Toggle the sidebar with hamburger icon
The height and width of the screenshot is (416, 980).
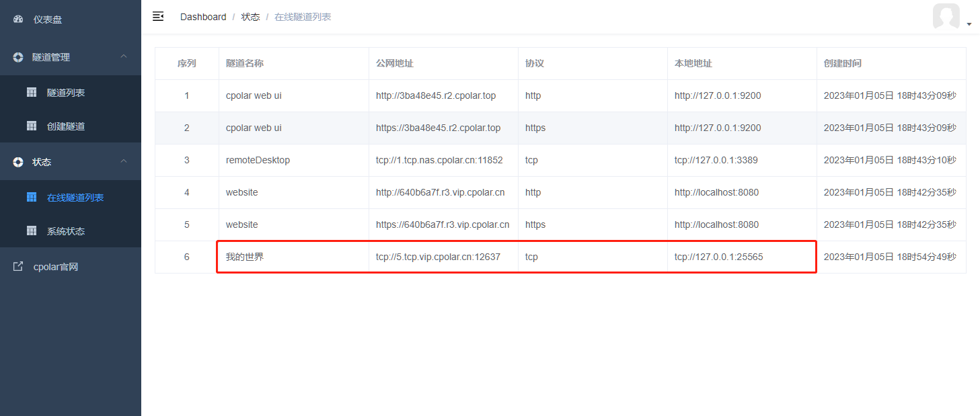point(158,16)
